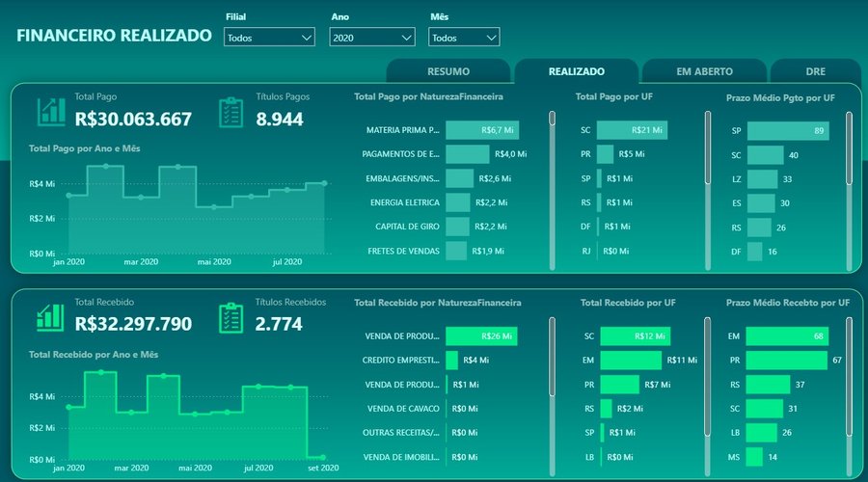The height and width of the screenshot is (482, 868).
Task: Click the CREDITO EMPRESTI... bar
Action: 451,361
